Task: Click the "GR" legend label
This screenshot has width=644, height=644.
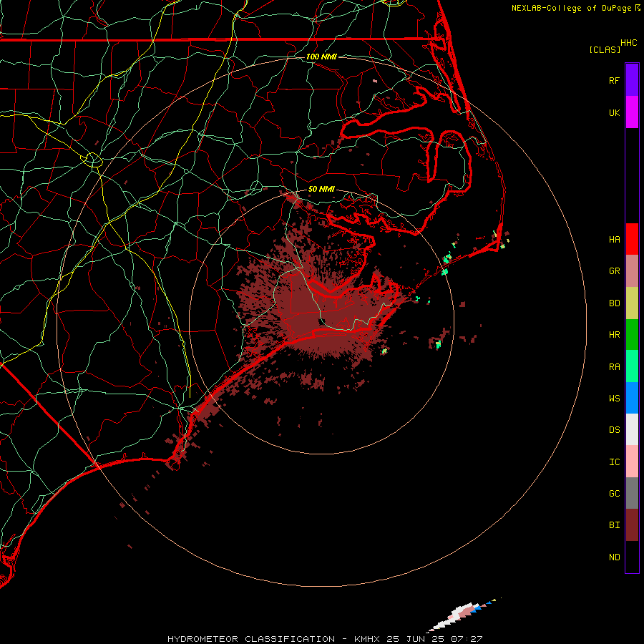Action: point(614,271)
